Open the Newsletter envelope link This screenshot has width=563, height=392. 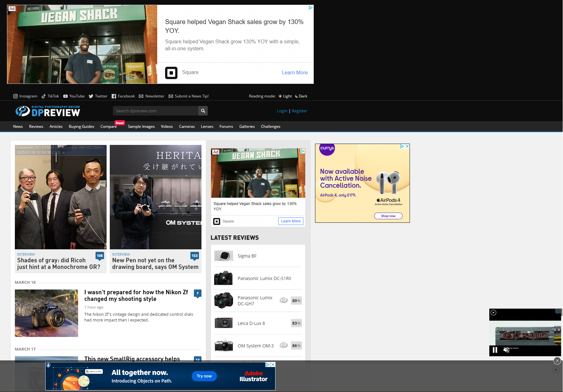(x=152, y=96)
